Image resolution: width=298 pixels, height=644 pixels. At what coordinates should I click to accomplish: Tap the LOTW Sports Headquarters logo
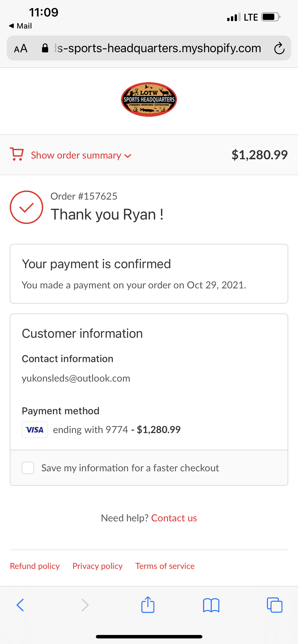149,99
